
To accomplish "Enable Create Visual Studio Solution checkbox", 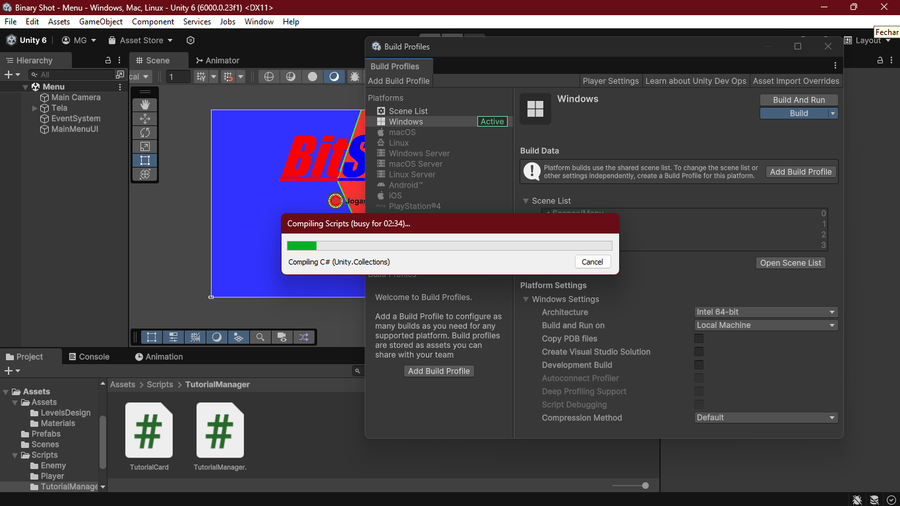I will click(699, 352).
